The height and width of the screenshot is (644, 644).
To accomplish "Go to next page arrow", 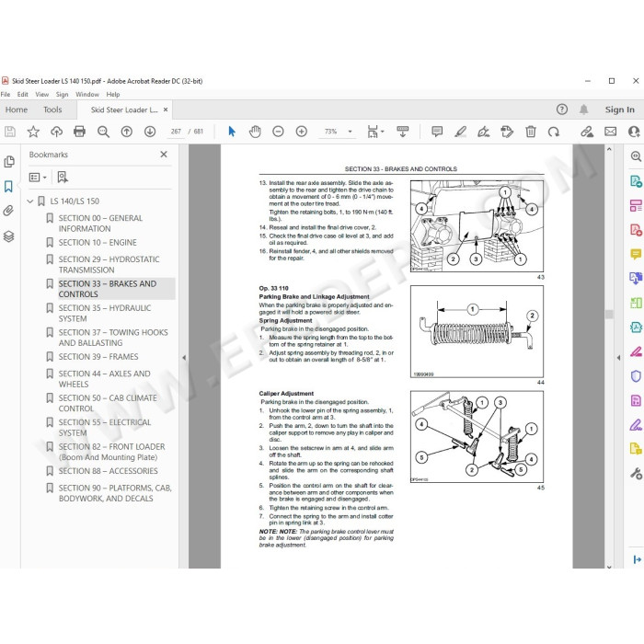I will tap(150, 132).
